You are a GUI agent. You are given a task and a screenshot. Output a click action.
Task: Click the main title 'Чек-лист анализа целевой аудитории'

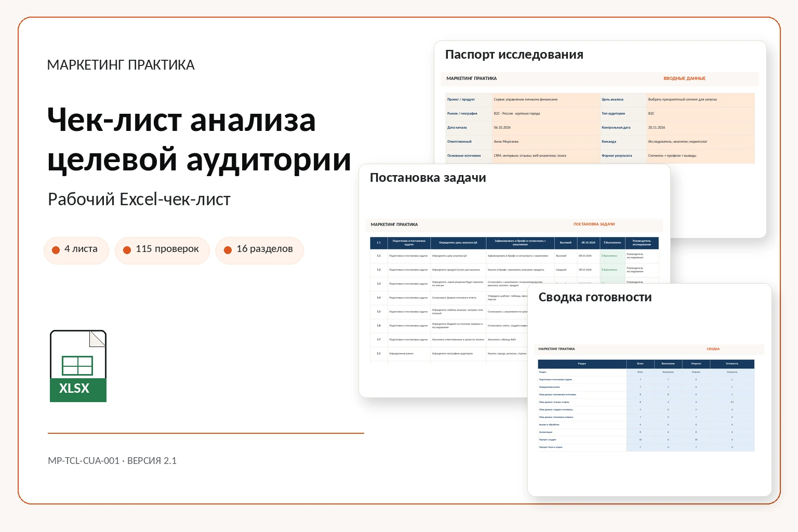coord(199,139)
